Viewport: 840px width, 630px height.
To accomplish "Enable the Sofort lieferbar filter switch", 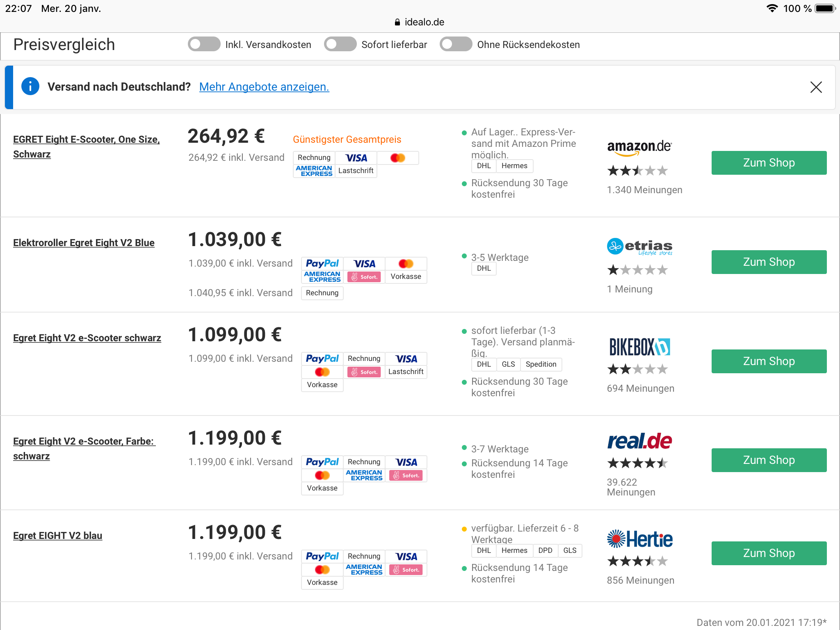I will pos(340,44).
